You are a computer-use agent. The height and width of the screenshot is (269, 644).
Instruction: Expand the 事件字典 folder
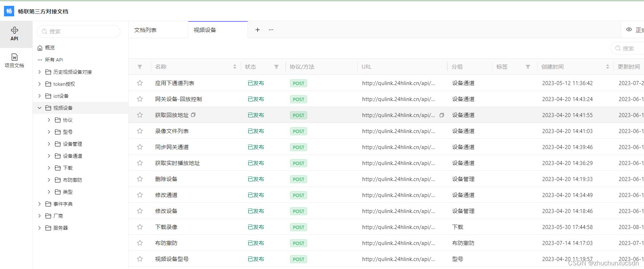click(40, 204)
